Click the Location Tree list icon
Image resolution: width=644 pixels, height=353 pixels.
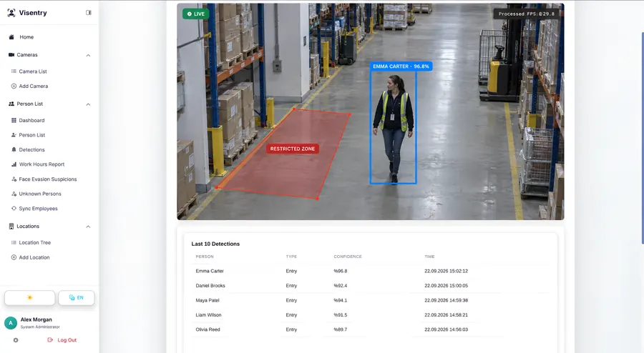click(14, 243)
